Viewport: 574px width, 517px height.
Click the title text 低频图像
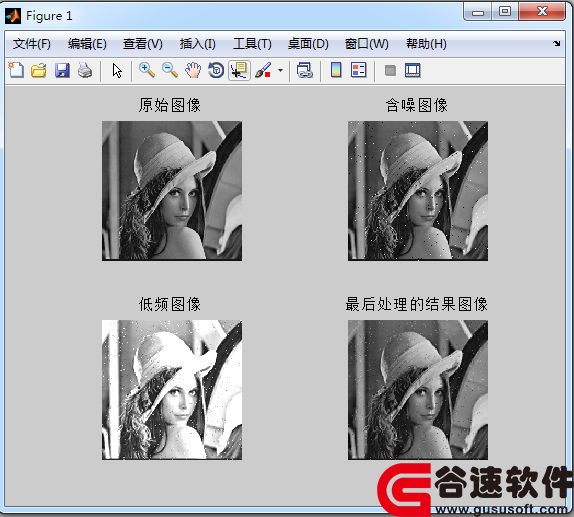170,304
